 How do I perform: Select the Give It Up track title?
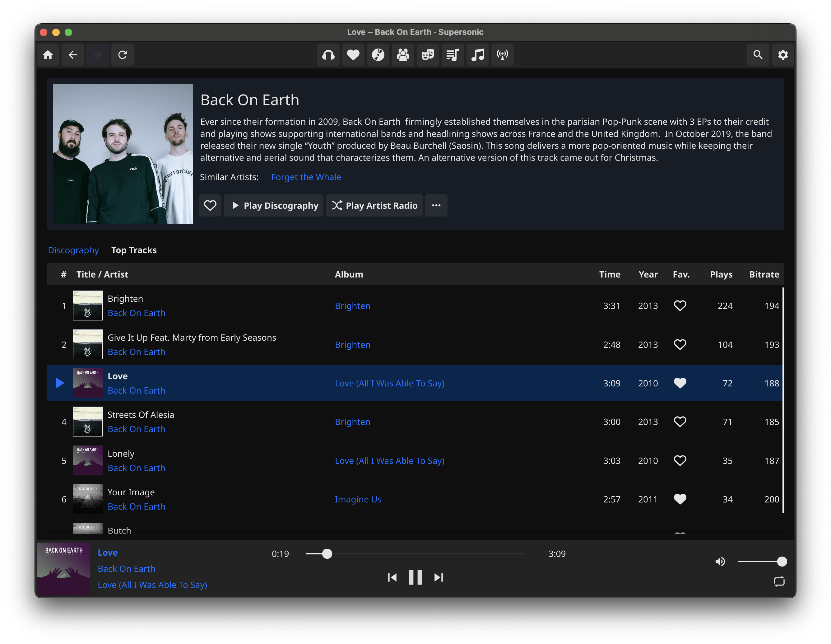(192, 338)
